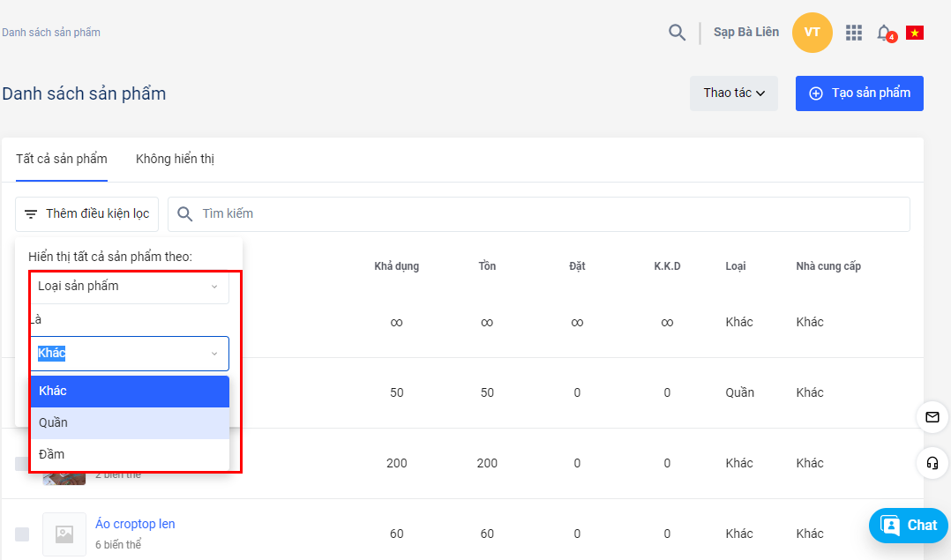
Task: Click the headset support icon
Action: (932, 463)
